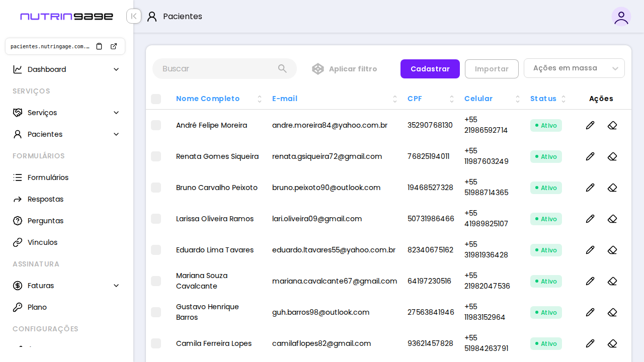Viewport: 644px width, 362px height.
Task: Open the Ações em massa dropdown
Action: (x=574, y=68)
